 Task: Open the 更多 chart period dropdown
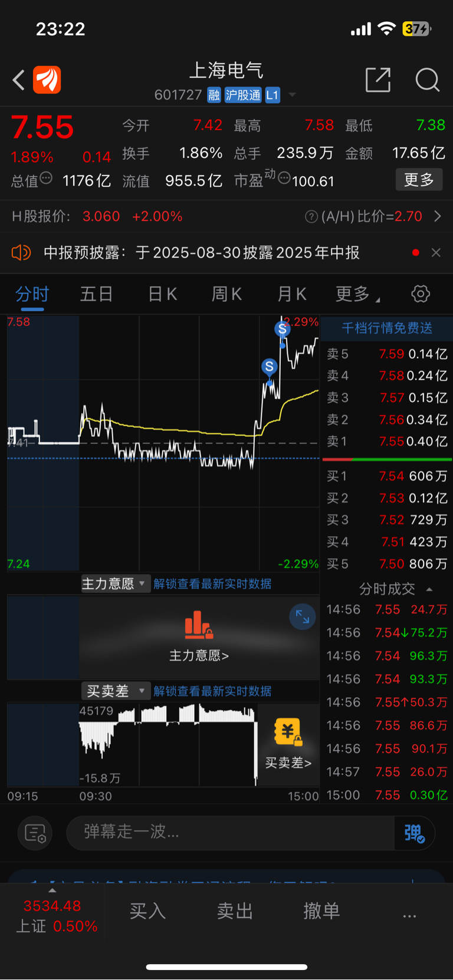[x=357, y=293]
